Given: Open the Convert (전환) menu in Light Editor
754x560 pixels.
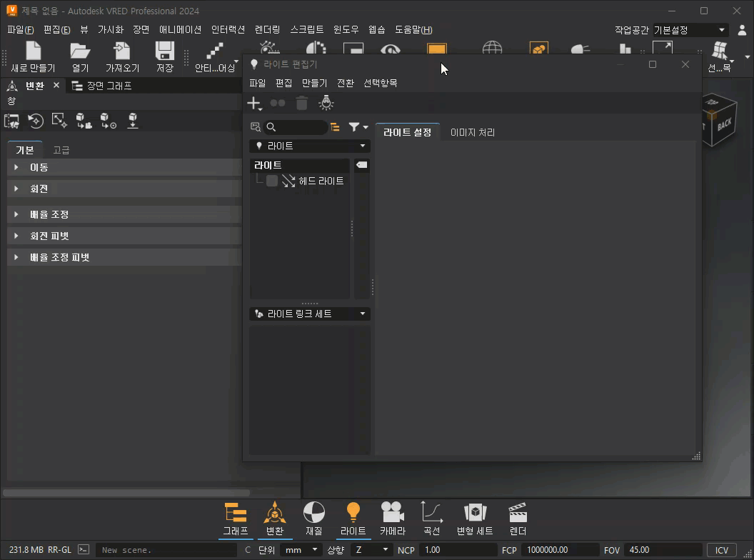Looking at the screenshot, I should click(346, 84).
